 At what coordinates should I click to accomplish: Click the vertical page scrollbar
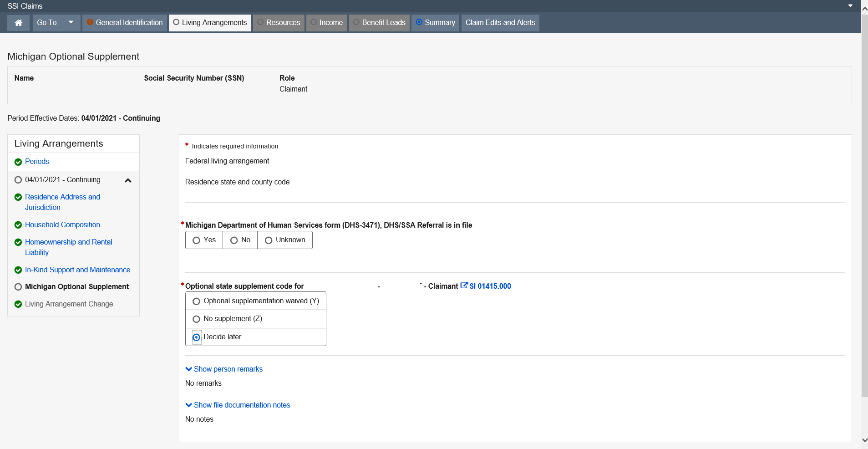[x=864, y=205]
